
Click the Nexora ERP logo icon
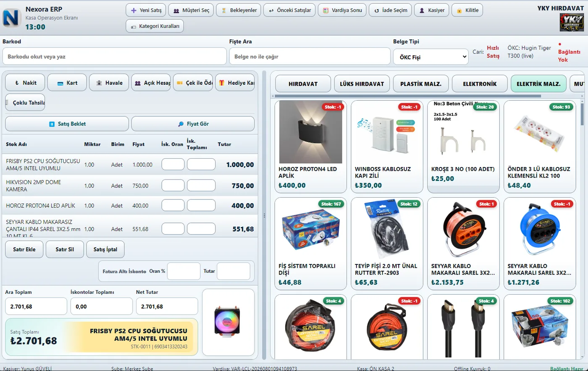point(12,18)
